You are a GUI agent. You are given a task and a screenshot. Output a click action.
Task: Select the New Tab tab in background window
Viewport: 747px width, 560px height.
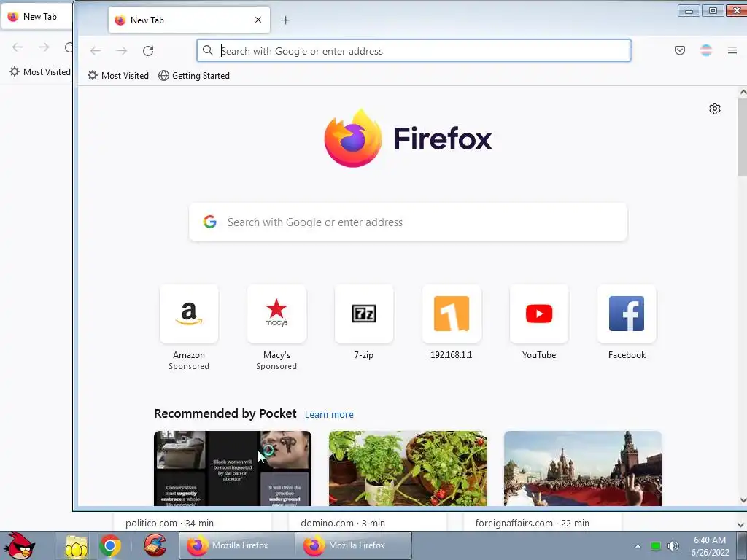pyautogui.click(x=36, y=17)
